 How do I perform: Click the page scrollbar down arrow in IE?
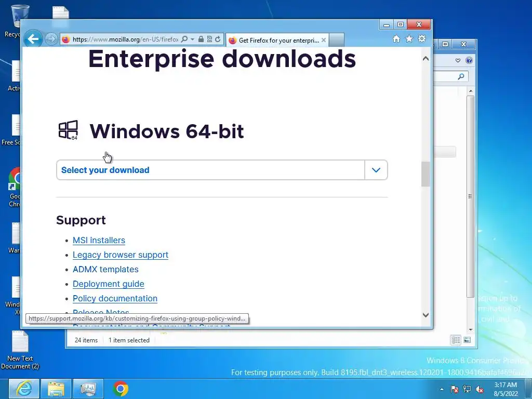426,315
